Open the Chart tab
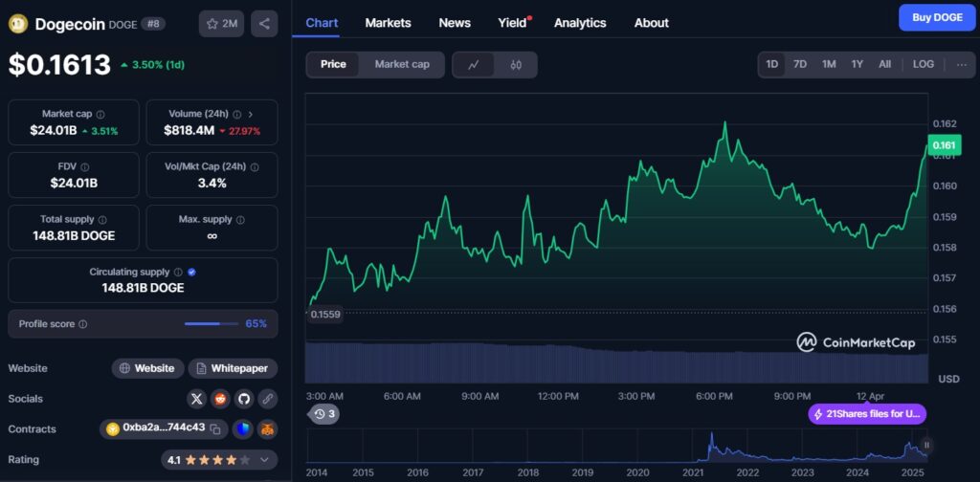Viewport: 980px width, 482px height. click(x=322, y=23)
